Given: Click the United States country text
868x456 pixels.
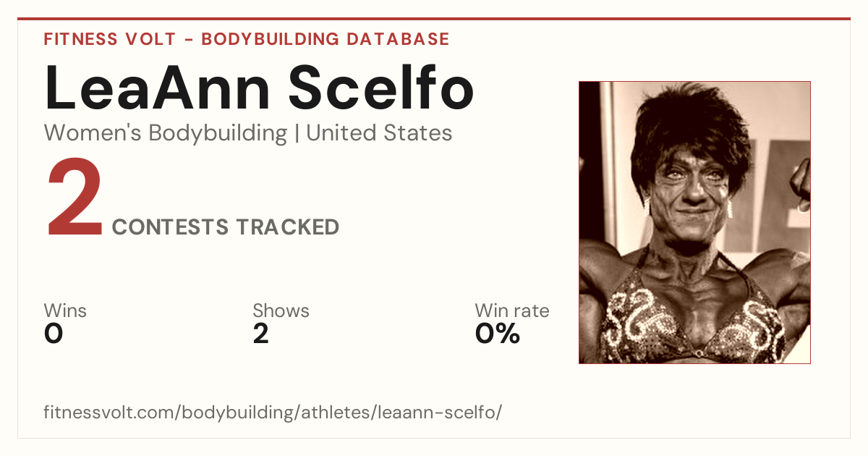Looking at the screenshot, I should [379, 133].
